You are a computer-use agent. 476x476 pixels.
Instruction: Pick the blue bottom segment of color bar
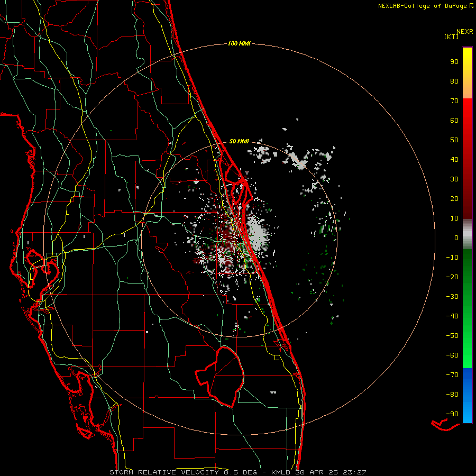[x=467, y=396]
